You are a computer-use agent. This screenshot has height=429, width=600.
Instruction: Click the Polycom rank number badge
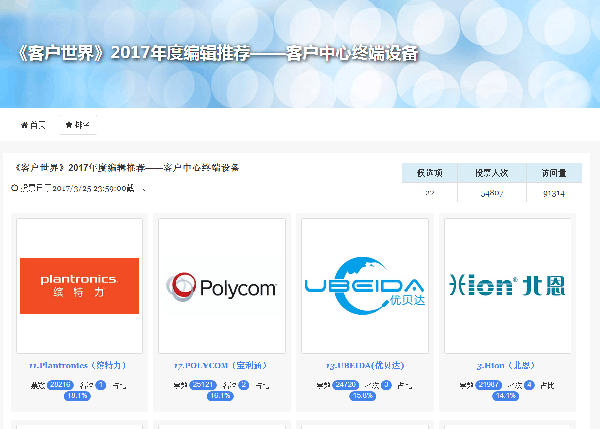[243, 384]
